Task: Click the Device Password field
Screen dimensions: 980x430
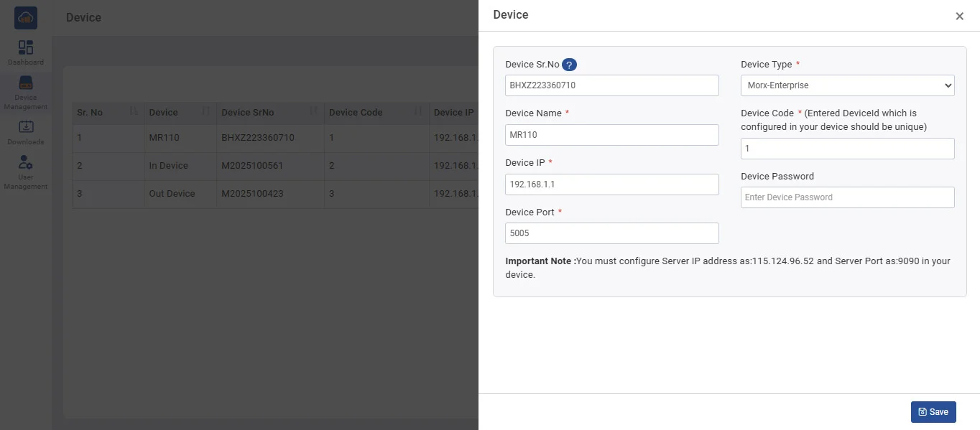Action: (847, 197)
